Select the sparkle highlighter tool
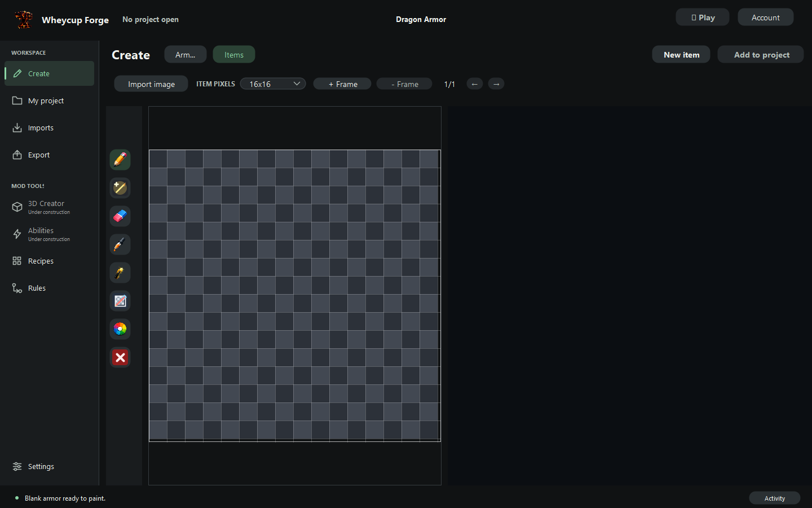Viewport: 812px width, 508px height. 120,273
